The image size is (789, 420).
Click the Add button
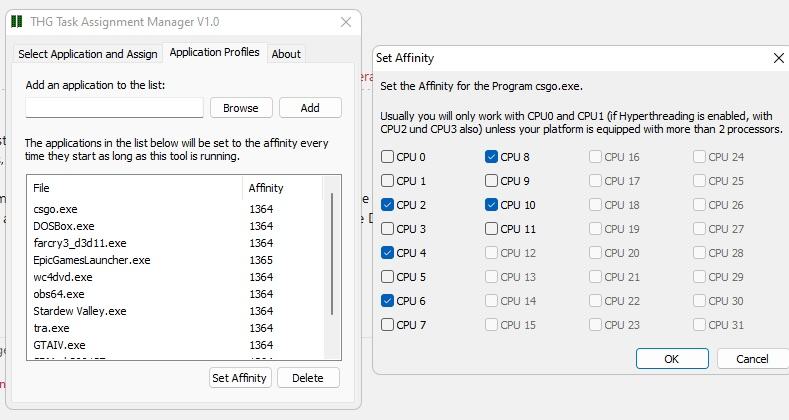coord(310,108)
